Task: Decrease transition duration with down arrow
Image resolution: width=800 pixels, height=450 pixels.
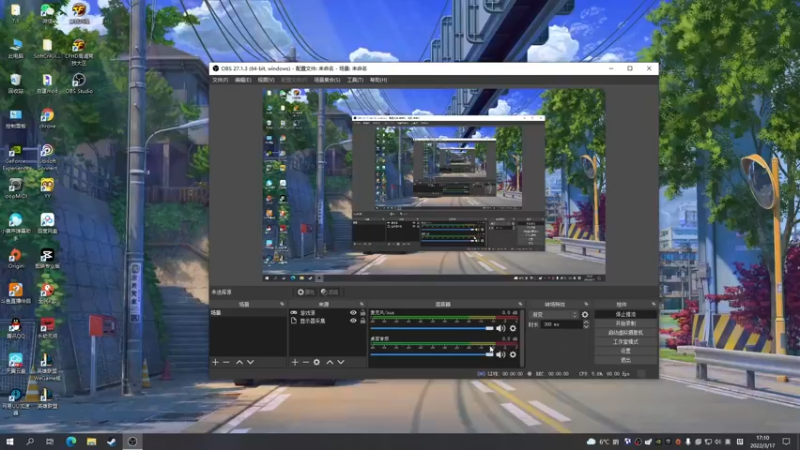Action: point(586,327)
